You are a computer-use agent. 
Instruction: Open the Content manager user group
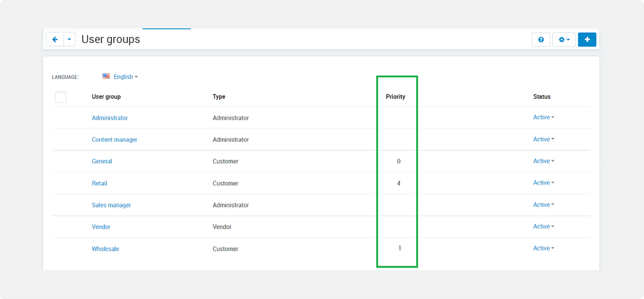point(114,140)
